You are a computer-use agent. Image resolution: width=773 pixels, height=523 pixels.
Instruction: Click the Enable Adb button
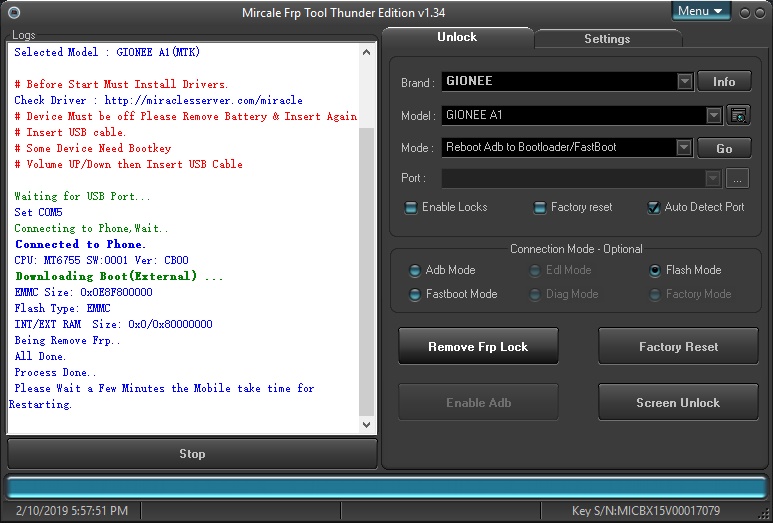(478, 402)
